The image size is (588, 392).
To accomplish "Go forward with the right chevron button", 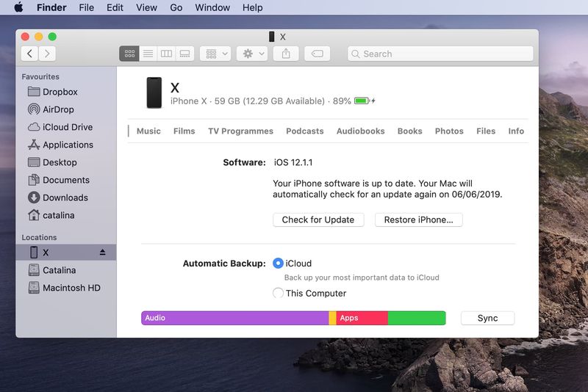I will point(47,54).
